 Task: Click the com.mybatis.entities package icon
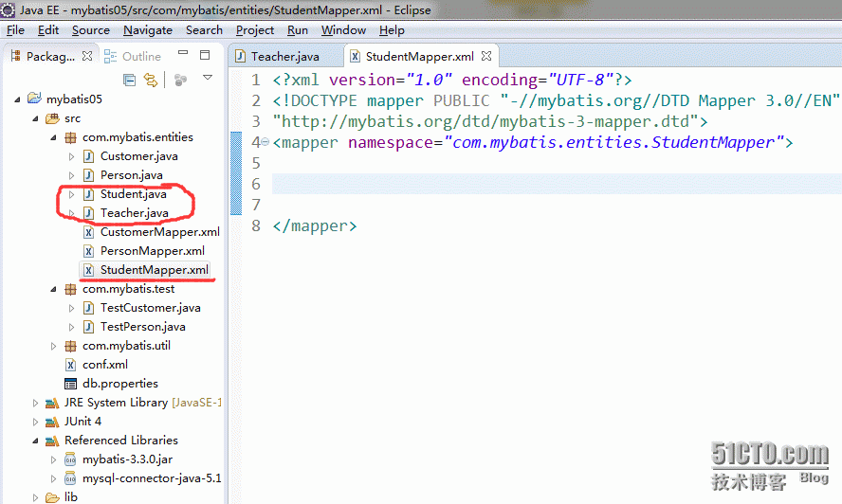tap(70, 137)
